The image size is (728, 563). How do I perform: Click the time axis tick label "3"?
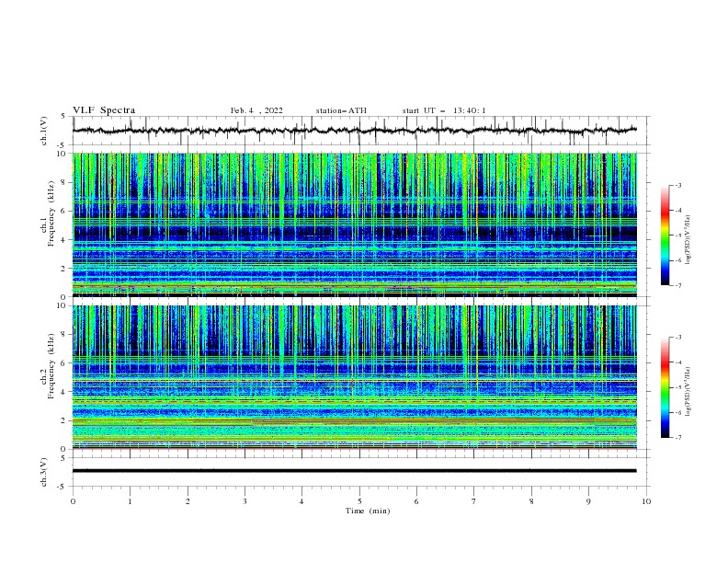click(x=245, y=501)
